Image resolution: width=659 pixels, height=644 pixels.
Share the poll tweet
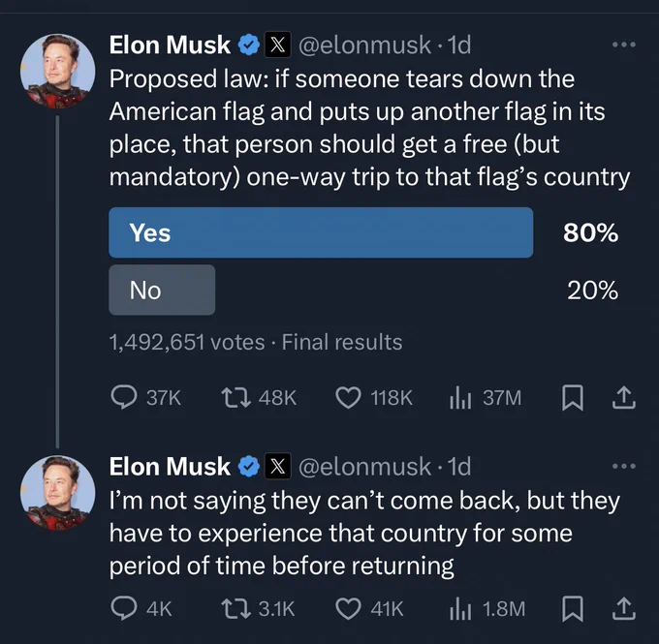tap(624, 397)
